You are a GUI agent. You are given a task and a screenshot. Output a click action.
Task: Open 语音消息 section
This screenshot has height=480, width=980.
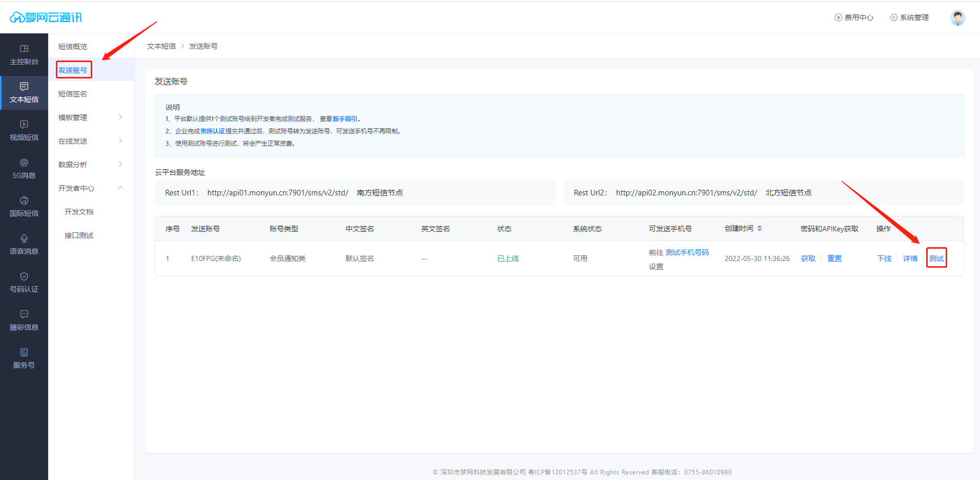click(24, 245)
